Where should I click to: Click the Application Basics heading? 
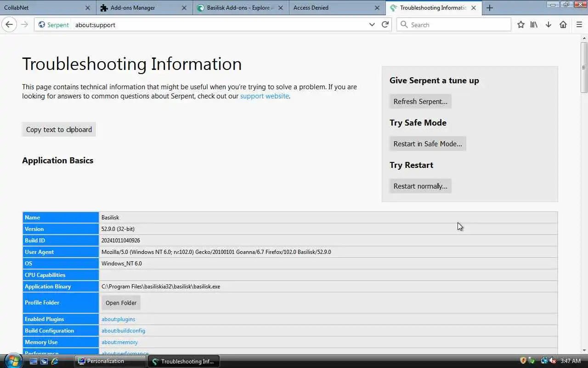(x=57, y=161)
